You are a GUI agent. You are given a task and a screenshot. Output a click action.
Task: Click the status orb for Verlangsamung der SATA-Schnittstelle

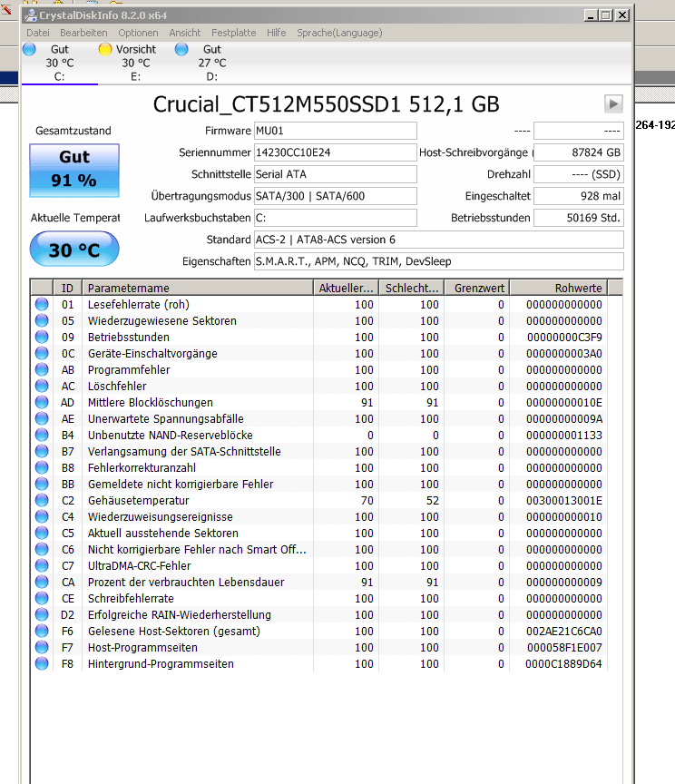coord(42,451)
